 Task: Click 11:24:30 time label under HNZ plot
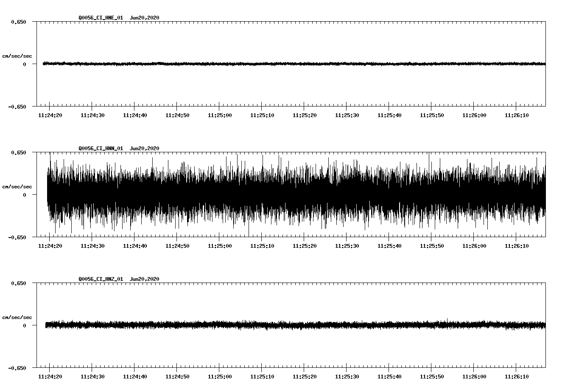tap(92, 377)
